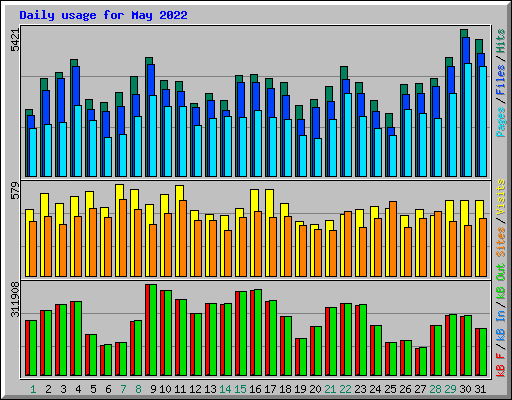Select day label 17 on x-axis
This screenshot has height=400, width=512.
(x=270, y=389)
